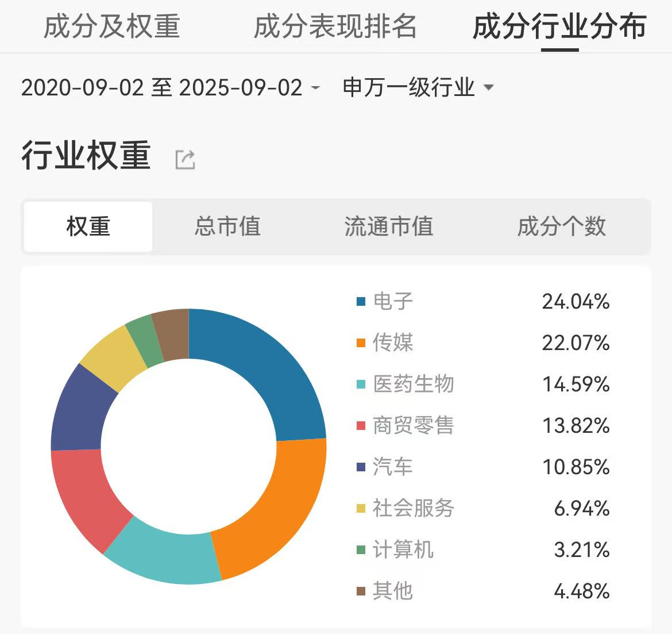The height and width of the screenshot is (634, 672).
Task: Click the blue 电子 legend swatch
Action: 361,302
